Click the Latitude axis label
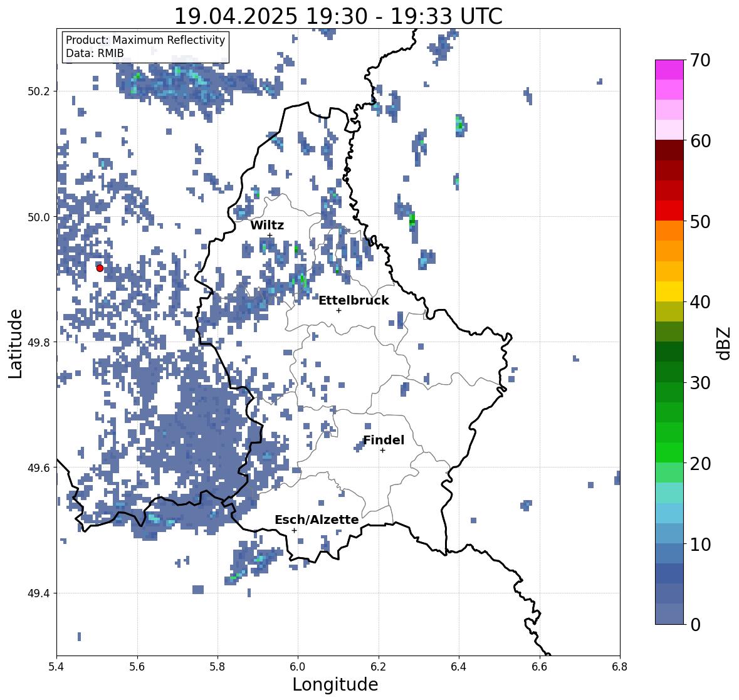The height and width of the screenshot is (700, 739). click(x=15, y=343)
